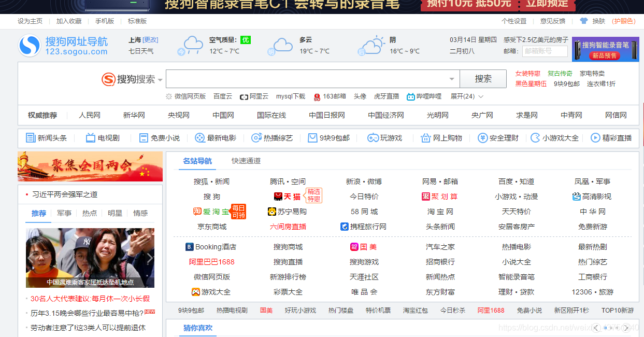Viewport: 644px width, 337px height.
Task: Select the 热点 news tab
Action: pos(90,213)
